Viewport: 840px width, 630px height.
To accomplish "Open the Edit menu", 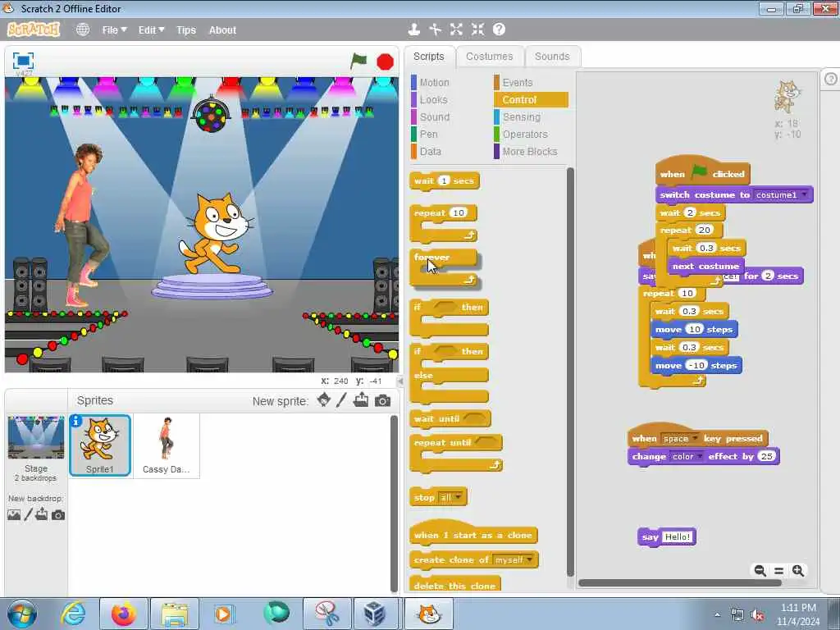I will 151,30.
